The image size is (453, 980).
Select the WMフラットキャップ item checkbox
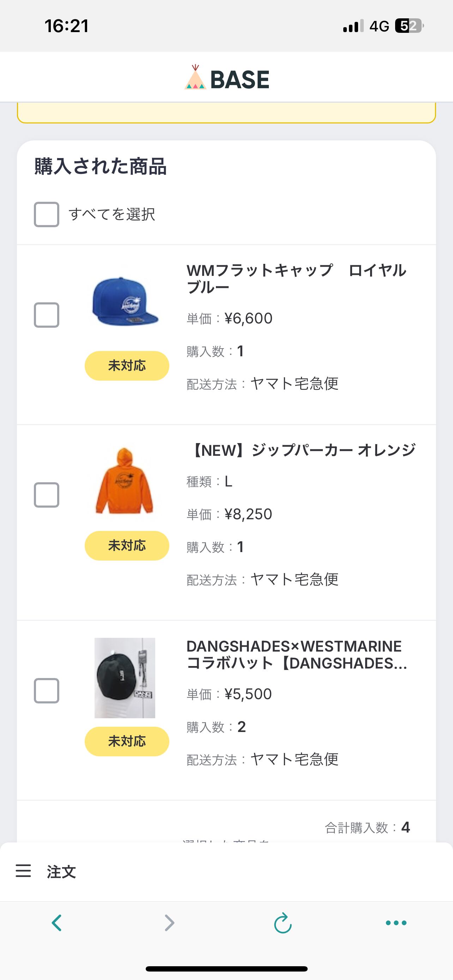pos(47,315)
